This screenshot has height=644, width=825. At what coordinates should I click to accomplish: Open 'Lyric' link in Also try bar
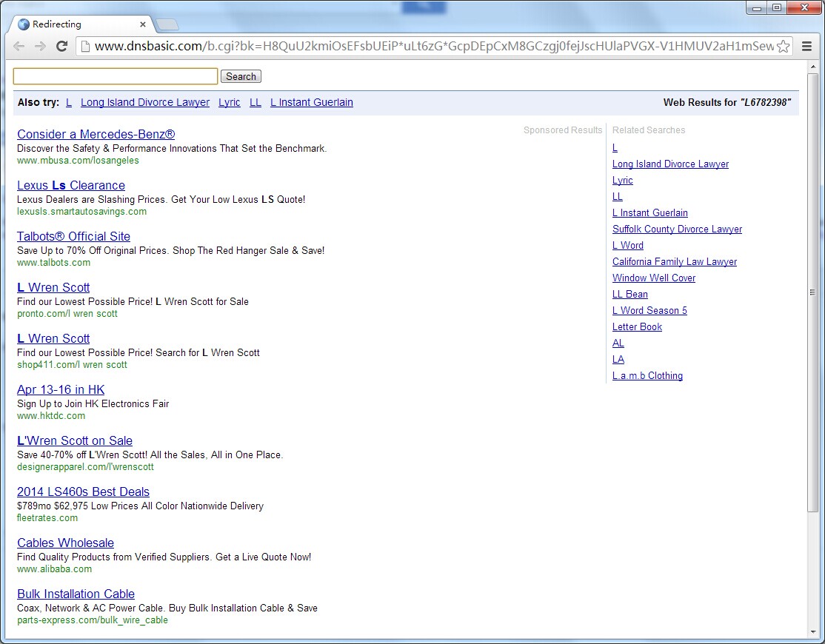[230, 102]
